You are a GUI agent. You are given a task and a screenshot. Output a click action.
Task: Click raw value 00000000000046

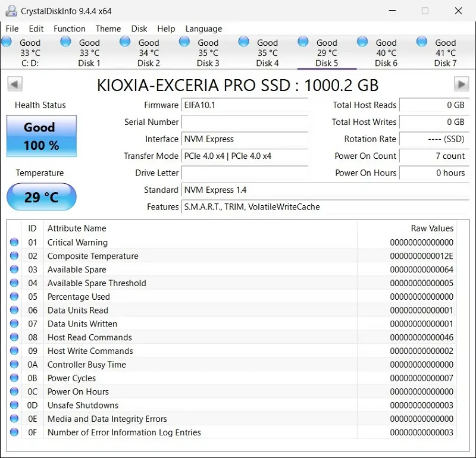point(422,337)
